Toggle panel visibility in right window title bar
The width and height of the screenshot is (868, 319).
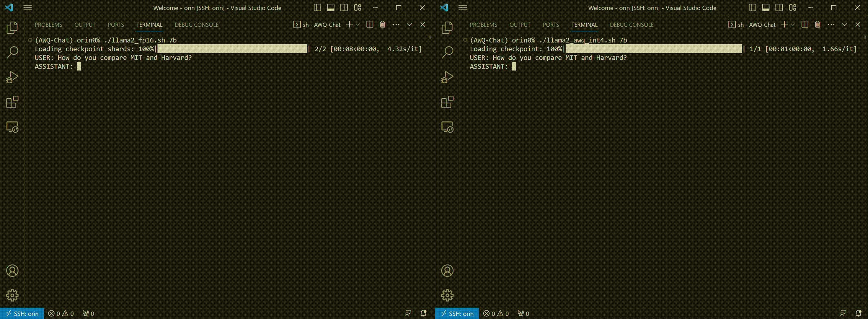coord(766,8)
